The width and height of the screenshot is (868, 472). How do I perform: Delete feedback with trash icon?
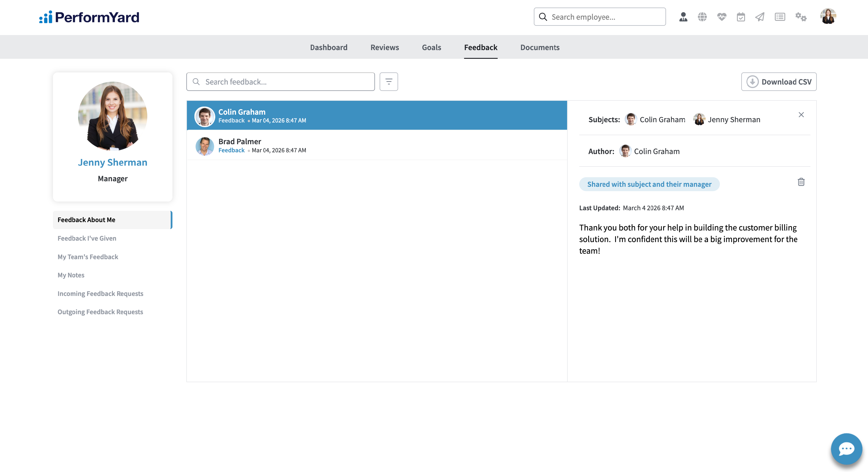(801, 182)
